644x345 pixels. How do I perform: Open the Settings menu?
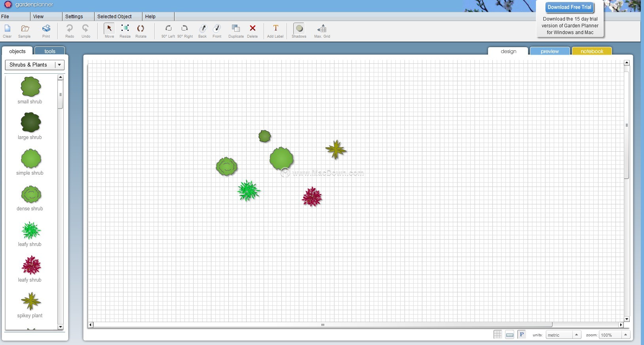(x=74, y=17)
